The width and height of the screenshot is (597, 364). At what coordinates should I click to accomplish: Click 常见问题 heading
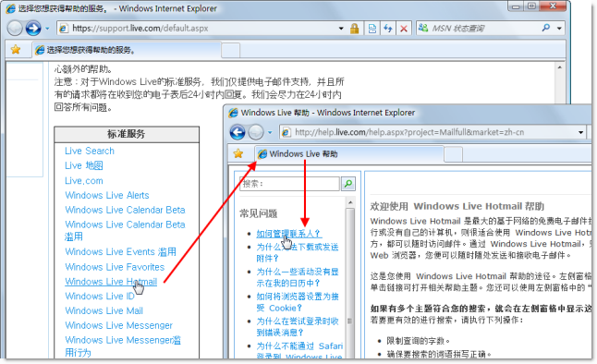258,213
